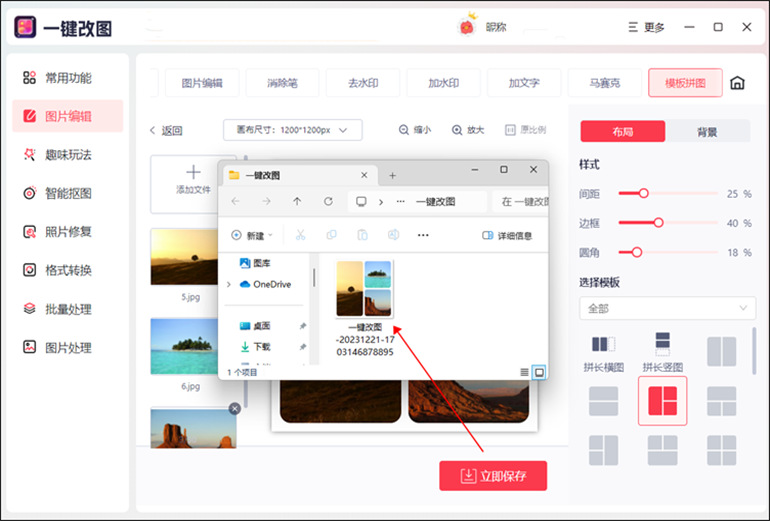Open 照片修复 in the sidebar
The height and width of the screenshot is (521, 770).
click(x=68, y=231)
